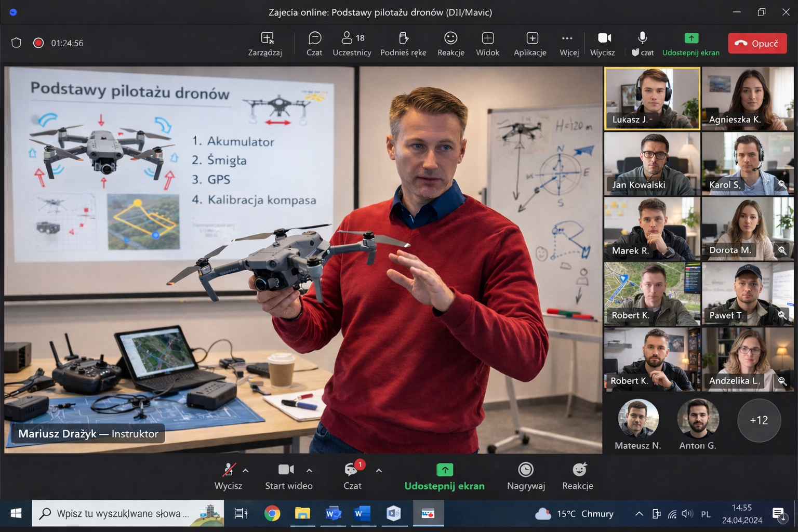Screen dimensions: 798x532
Task: Change layout via Widok
Action: pos(487,44)
